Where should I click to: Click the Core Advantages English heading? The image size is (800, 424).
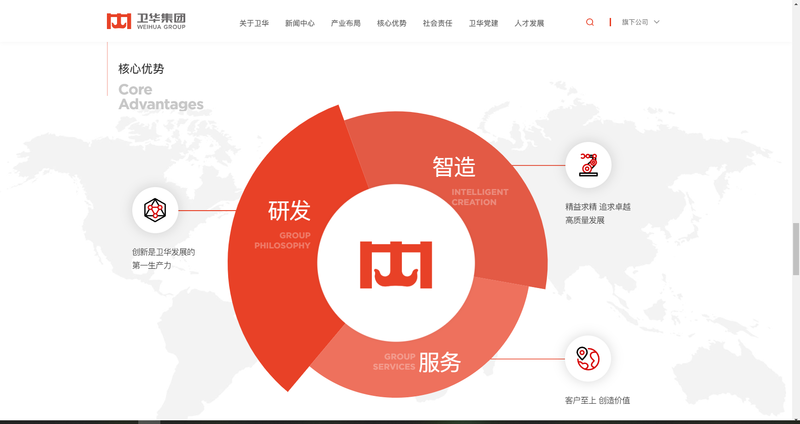161,97
